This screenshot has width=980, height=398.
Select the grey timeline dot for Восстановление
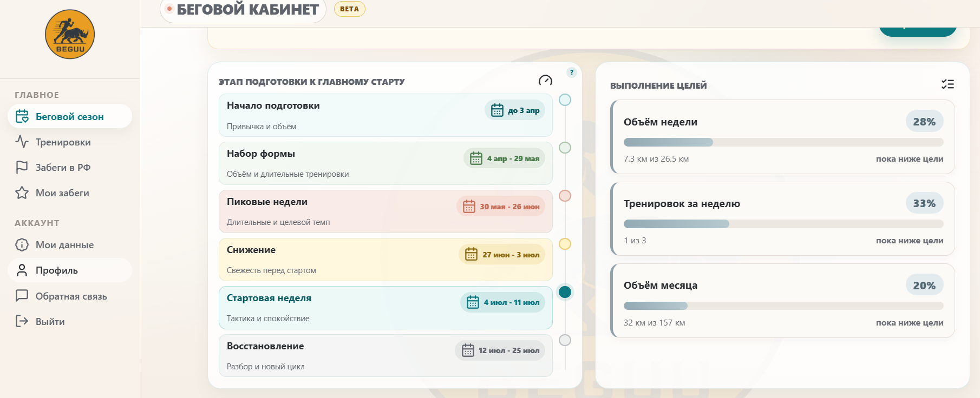tap(565, 340)
